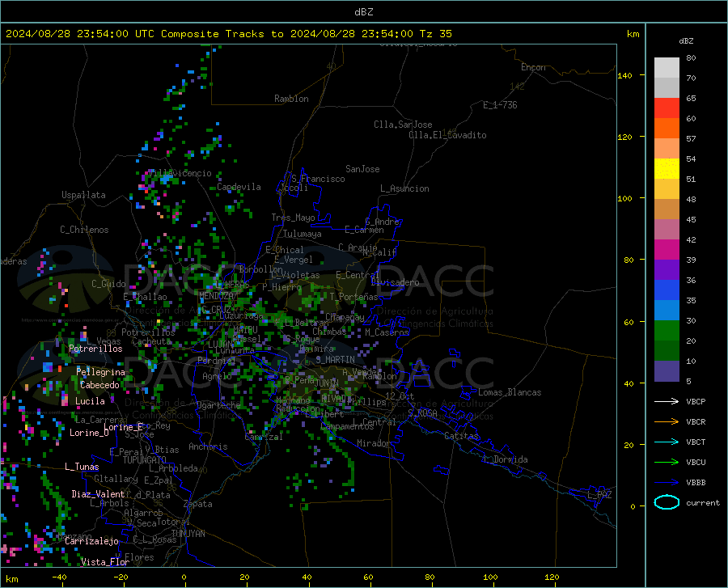728x588 pixels.
Task: Click the S_MARTIN label
Action: [335, 360]
